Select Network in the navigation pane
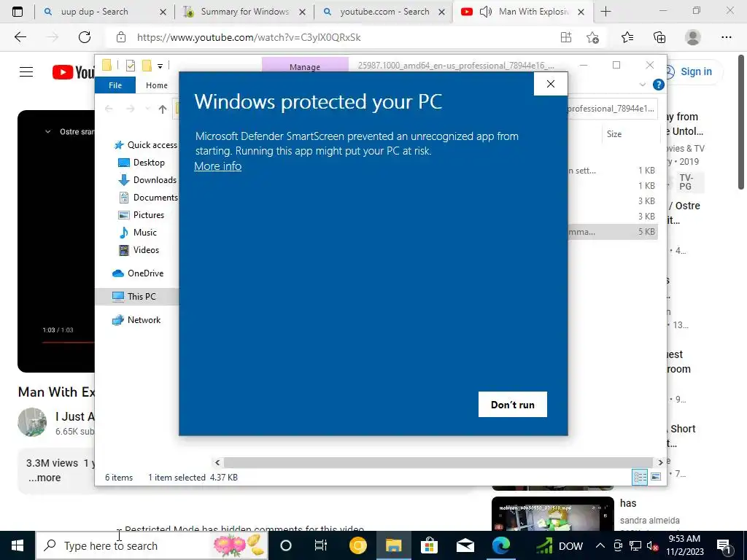This screenshot has height=560, width=747. click(x=136, y=320)
